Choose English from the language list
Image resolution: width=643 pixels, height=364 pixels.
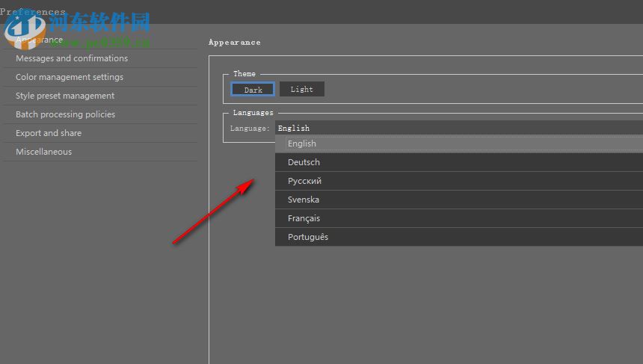[x=459, y=144]
